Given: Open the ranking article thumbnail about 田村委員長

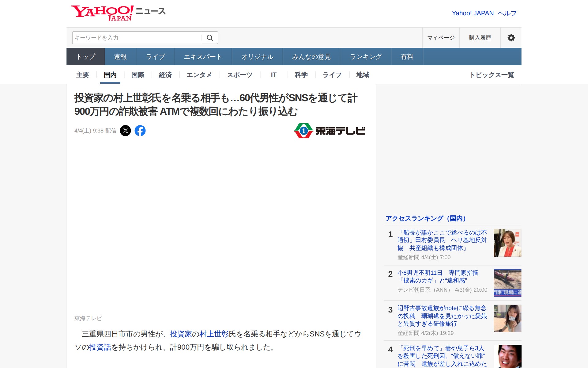Looking at the screenshot, I should [x=507, y=243].
